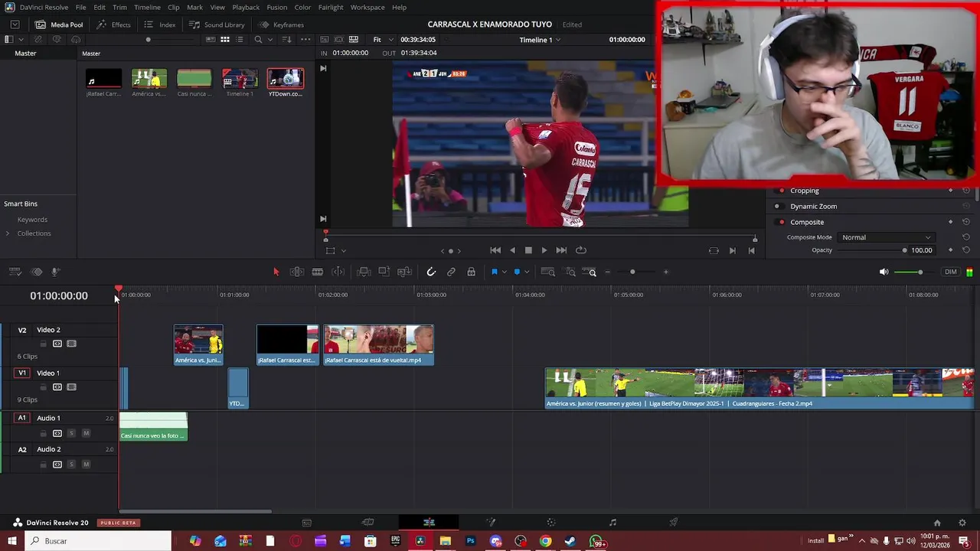Open the Fairlight menu

tap(331, 7)
